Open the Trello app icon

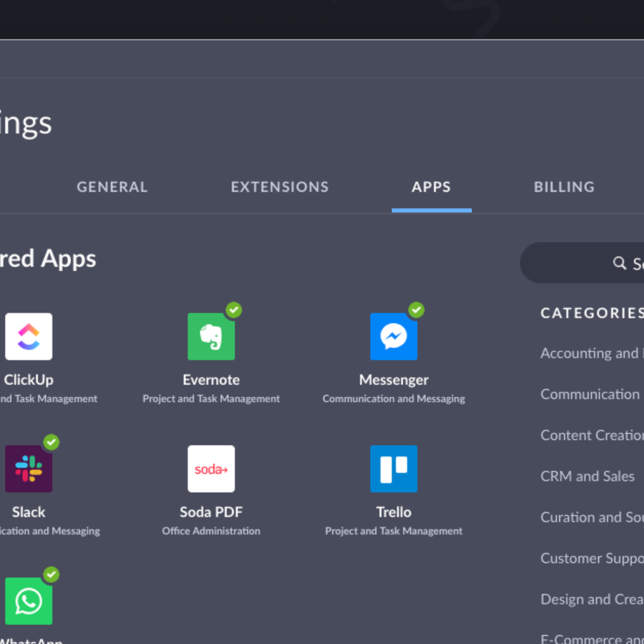click(394, 469)
